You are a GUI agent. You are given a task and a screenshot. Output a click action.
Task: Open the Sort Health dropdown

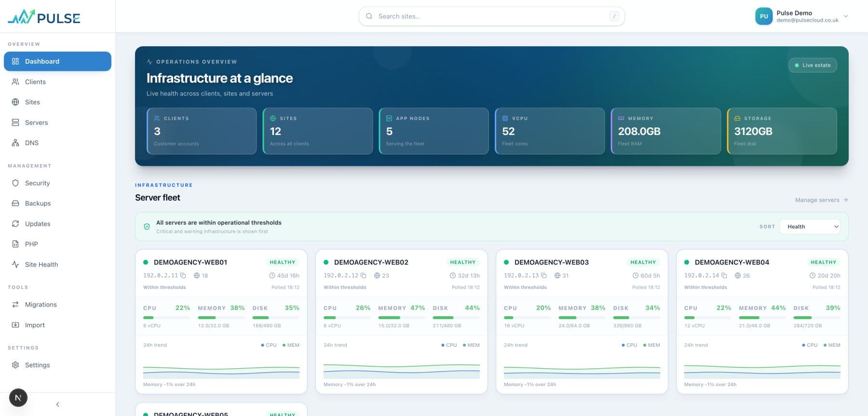tap(810, 227)
